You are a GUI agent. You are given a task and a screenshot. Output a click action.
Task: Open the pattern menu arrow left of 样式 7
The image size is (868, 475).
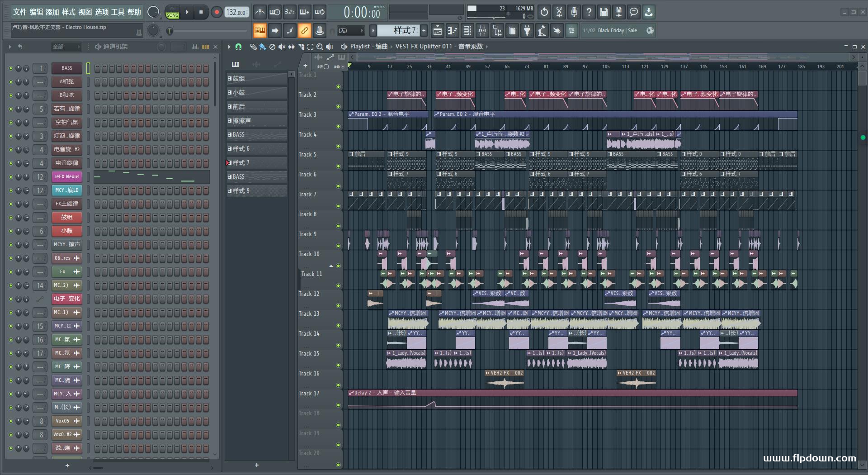(373, 31)
